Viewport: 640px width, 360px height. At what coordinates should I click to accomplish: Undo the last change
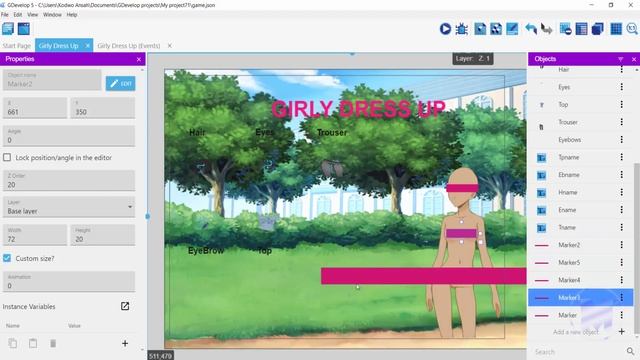click(531, 29)
